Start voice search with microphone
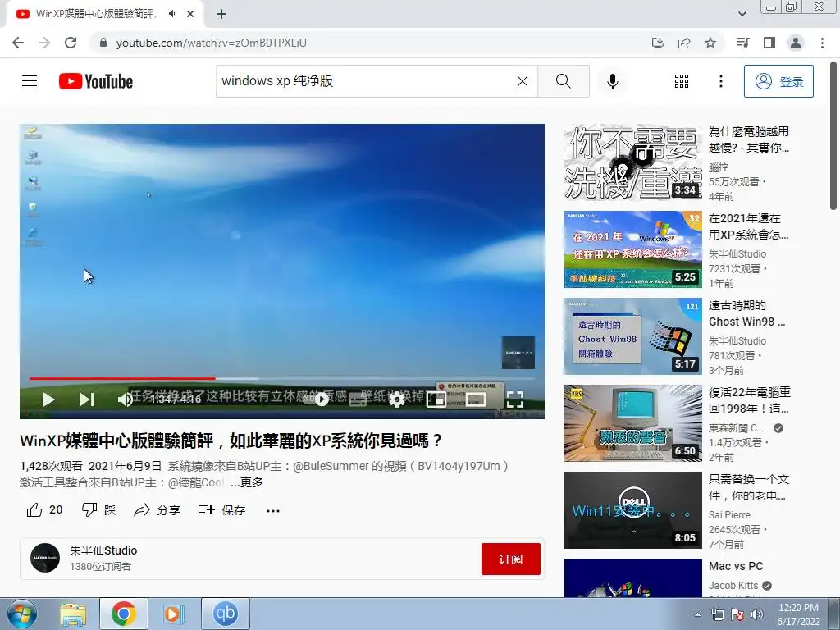The width and height of the screenshot is (840, 630). click(x=613, y=81)
